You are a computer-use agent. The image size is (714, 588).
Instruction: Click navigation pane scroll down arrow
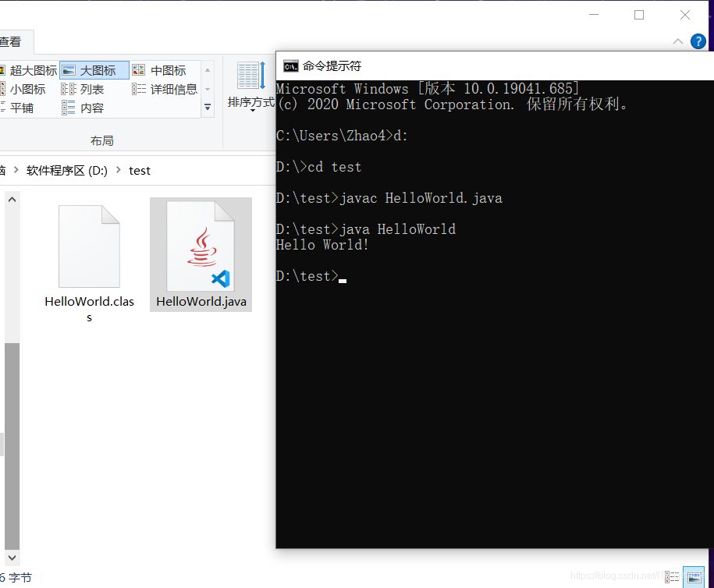[12, 558]
